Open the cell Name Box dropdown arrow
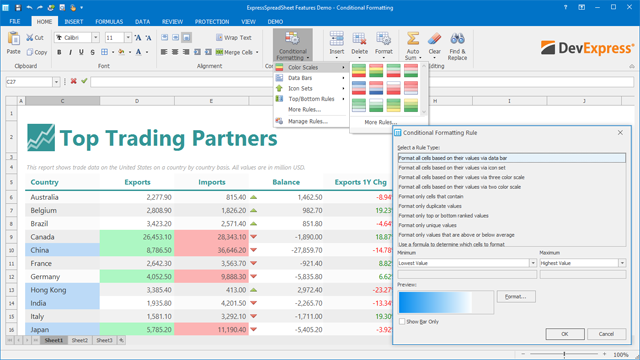The height and width of the screenshot is (360, 640). 56,82
